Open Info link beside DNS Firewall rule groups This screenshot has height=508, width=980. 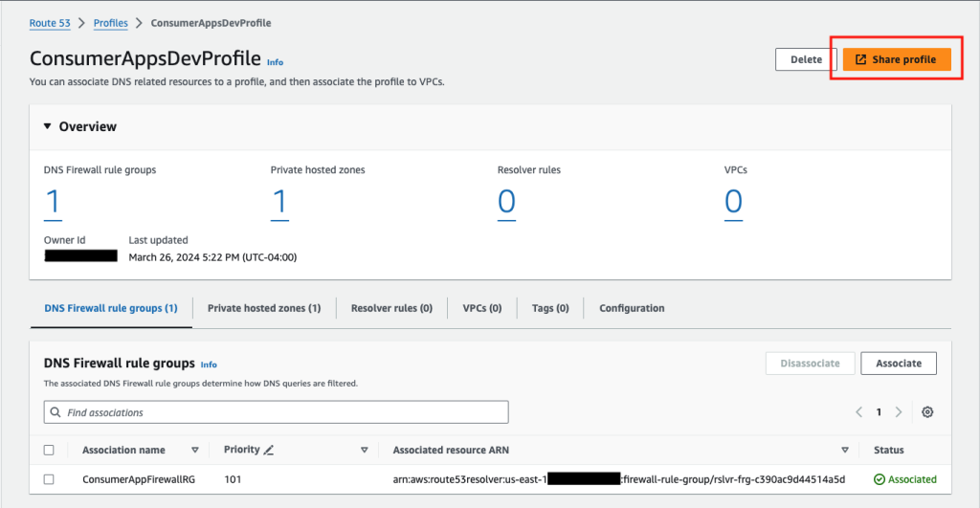point(209,364)
